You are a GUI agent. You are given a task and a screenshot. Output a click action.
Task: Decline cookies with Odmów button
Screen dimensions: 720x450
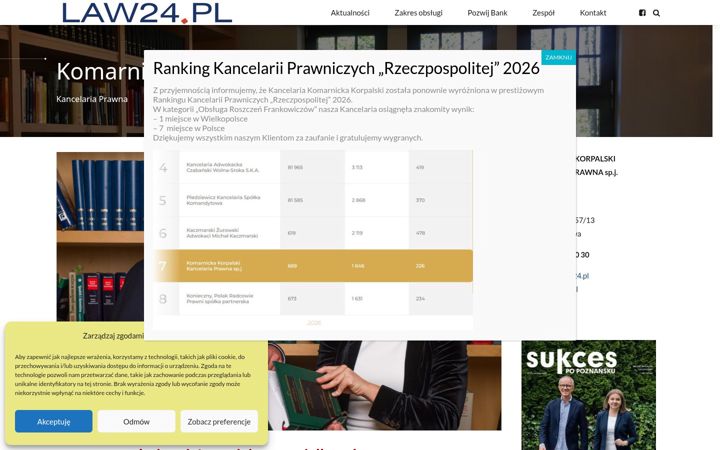[x=136, y=421]
